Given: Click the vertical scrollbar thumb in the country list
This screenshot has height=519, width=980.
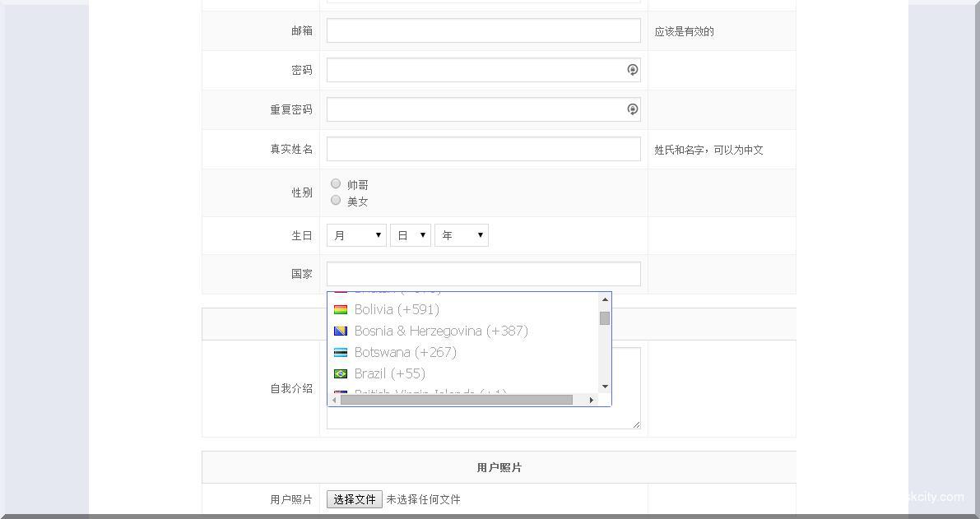Looking at the screenshot, I should click(x=605, y=318).
